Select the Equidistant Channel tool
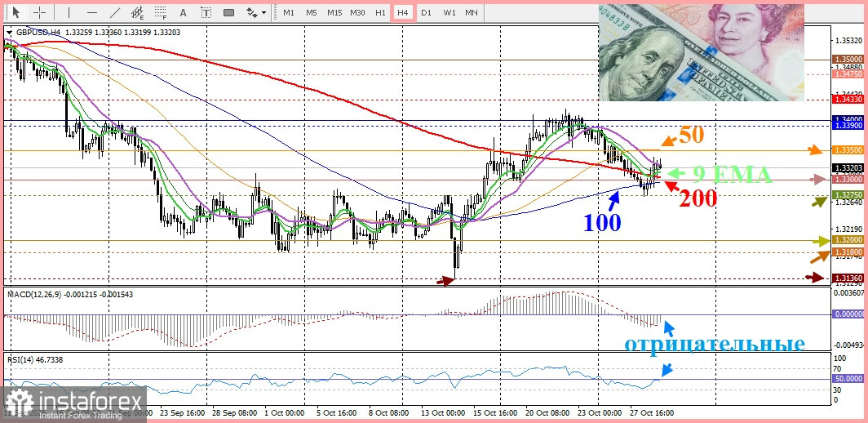 click(137, 12)
